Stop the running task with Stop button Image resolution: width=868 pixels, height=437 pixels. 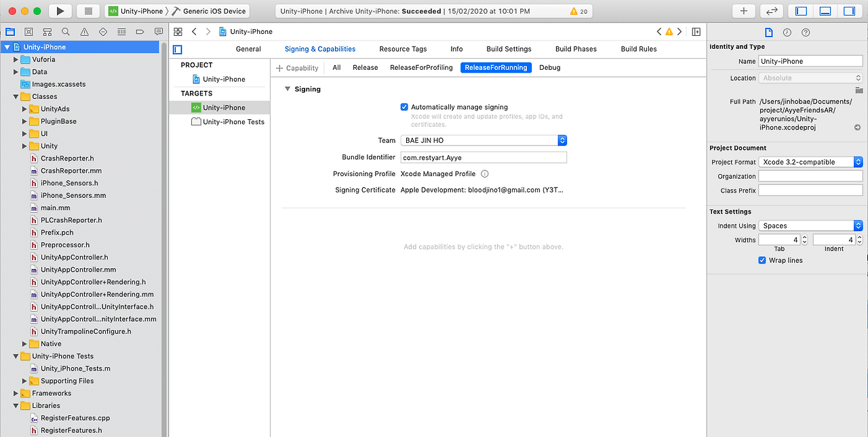[x=88, y=11]
